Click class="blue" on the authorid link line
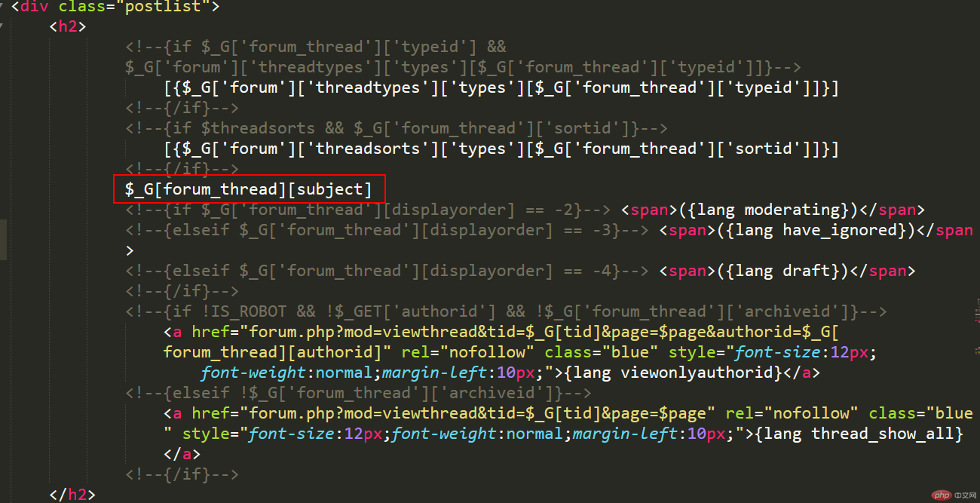The height and width of the screenshot is (503, 980). (x=602, y=352)
